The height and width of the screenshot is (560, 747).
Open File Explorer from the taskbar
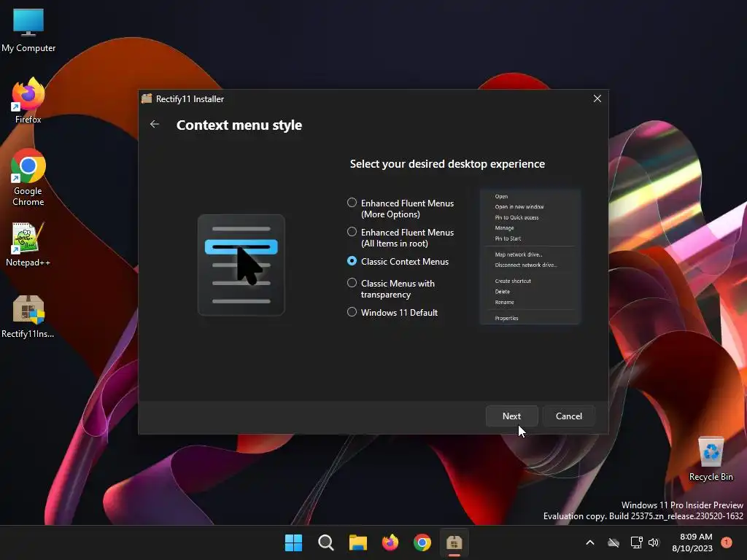(357, 542)
